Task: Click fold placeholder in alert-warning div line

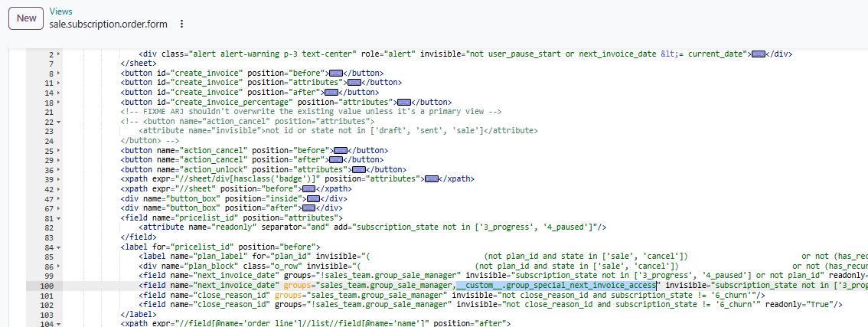Action: 759,54
